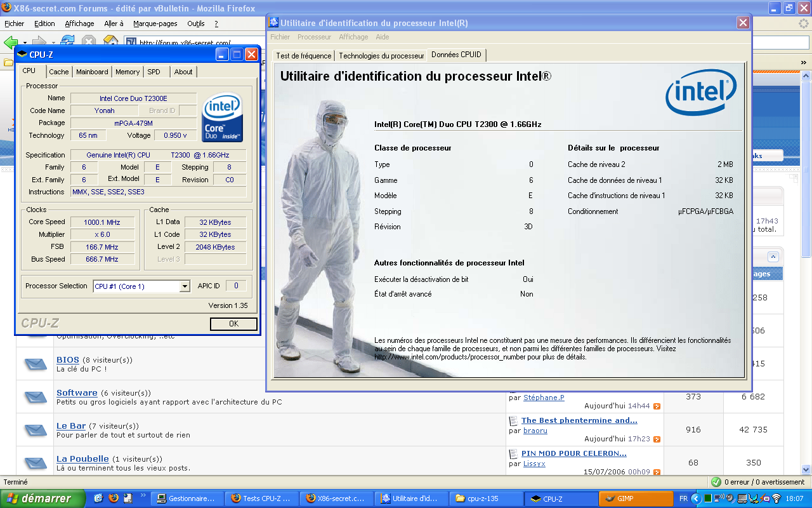
Task: Click the Core Speed value 1000.1 MHz
Action: [102, 222]
